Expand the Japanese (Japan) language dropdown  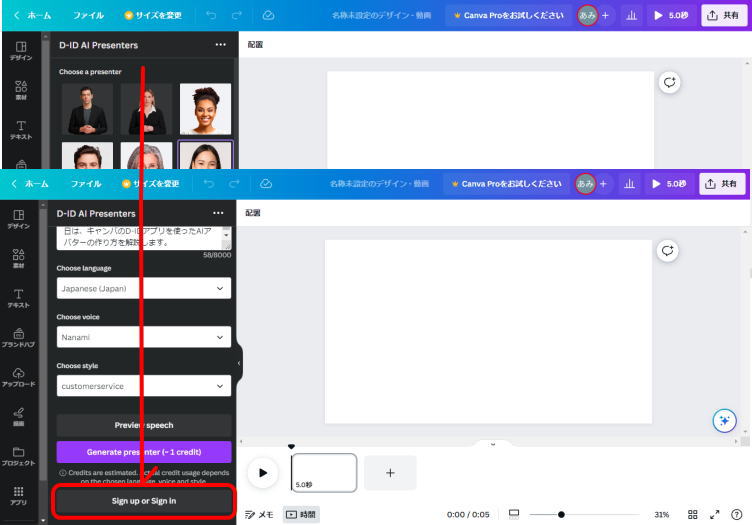pos(144,288)
